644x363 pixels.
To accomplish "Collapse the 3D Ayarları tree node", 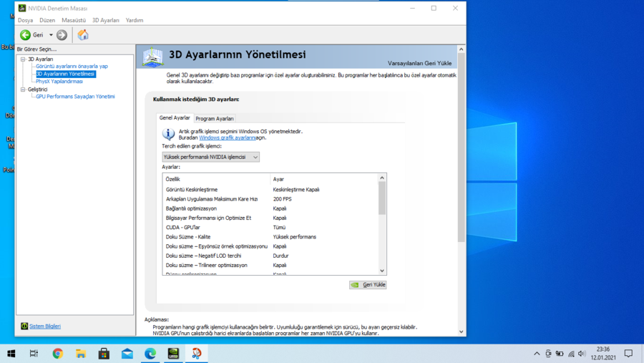I will pos(23,59).
